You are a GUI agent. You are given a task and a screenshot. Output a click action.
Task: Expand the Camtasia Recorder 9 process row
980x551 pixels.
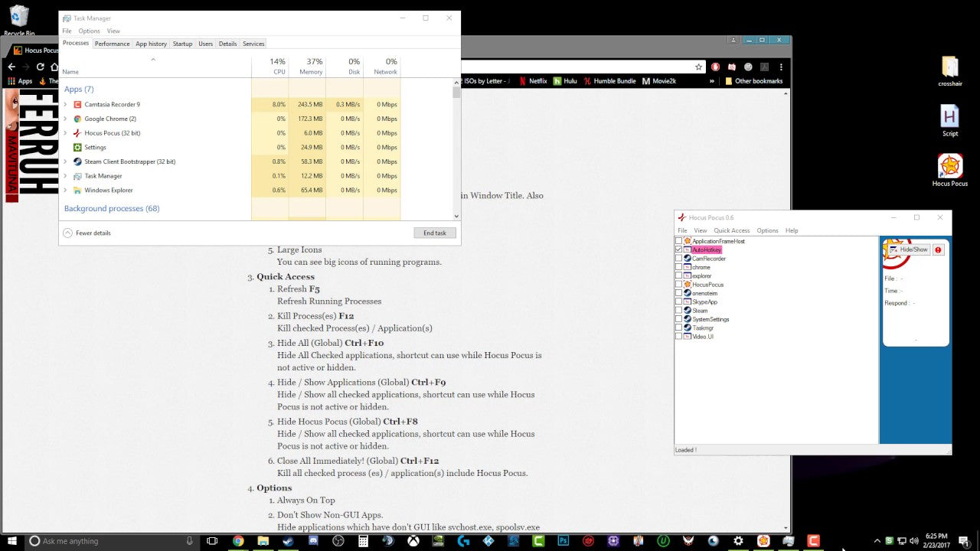tap(65, 104)
